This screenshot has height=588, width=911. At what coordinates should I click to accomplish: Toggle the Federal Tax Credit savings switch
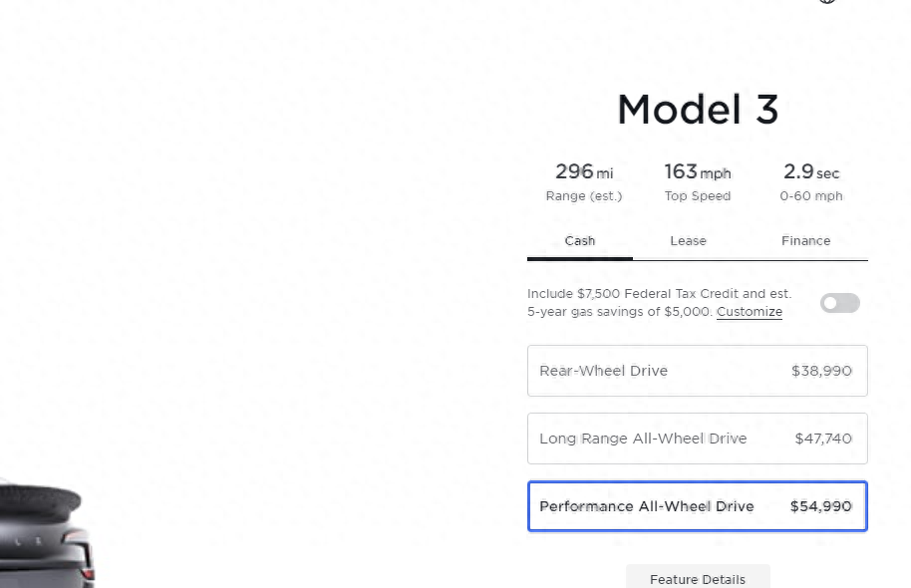[x=839, y=303]
